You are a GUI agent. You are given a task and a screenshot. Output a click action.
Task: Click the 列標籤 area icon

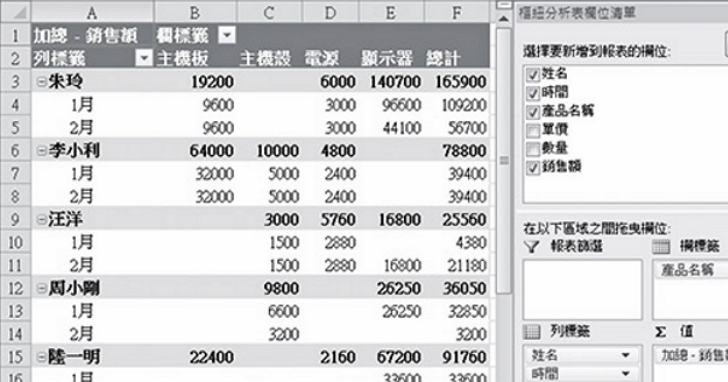pyautogui.click(x=532, y=331)
